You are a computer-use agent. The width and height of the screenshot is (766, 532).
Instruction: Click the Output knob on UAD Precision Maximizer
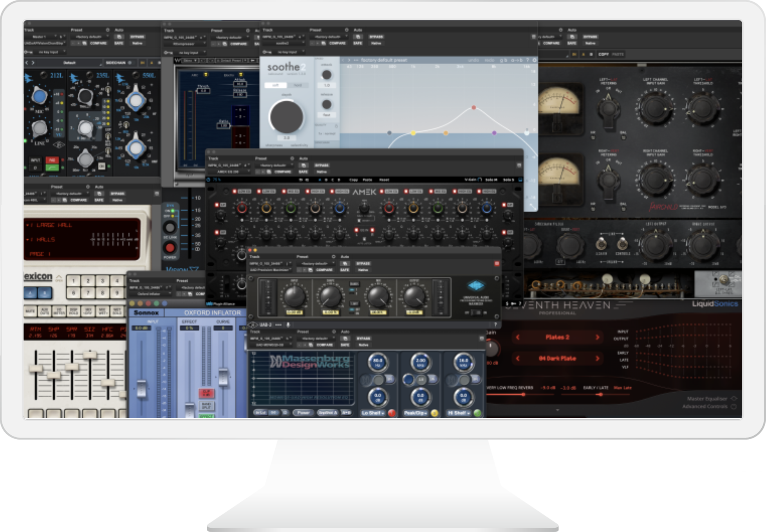[x=414, y=296]
